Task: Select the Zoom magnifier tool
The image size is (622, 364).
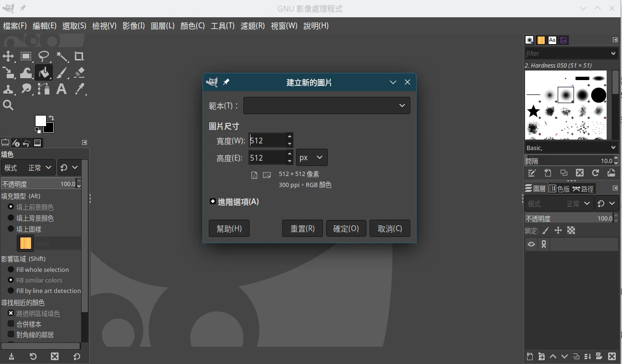Action: [x=8, y=105]
